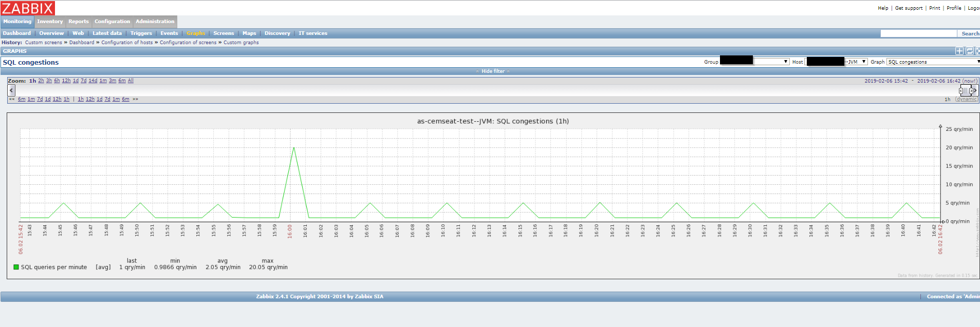Collapse the Hide filter bar
This screenshot has height=327, width=980.
pos(493,71)
